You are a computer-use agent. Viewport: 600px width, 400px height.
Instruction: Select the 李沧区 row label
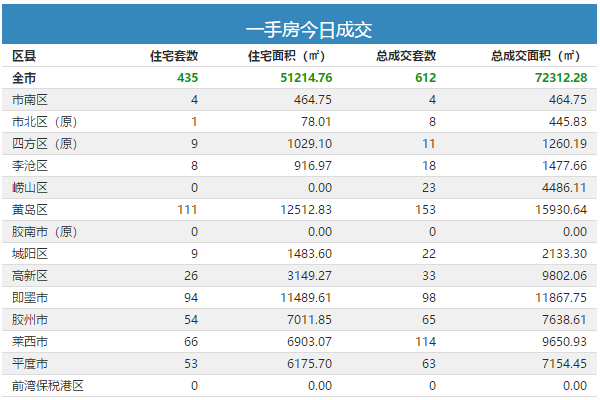[30, 166]
